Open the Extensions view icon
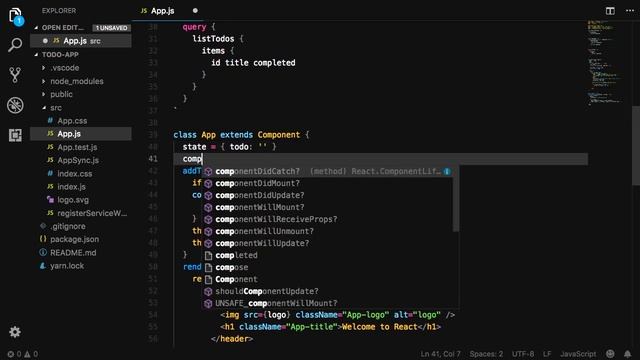The image size is (640, 360). tap(15, 135)
